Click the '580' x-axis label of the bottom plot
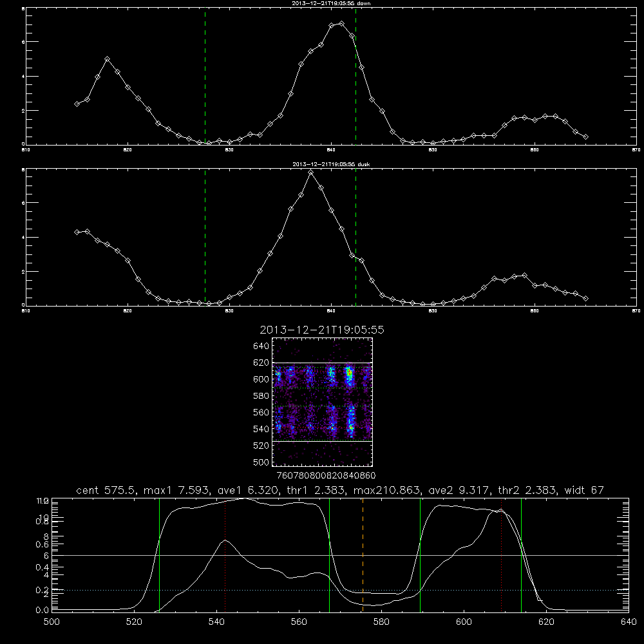Viewport: 644px width, 644px height. tap(381, 622)
